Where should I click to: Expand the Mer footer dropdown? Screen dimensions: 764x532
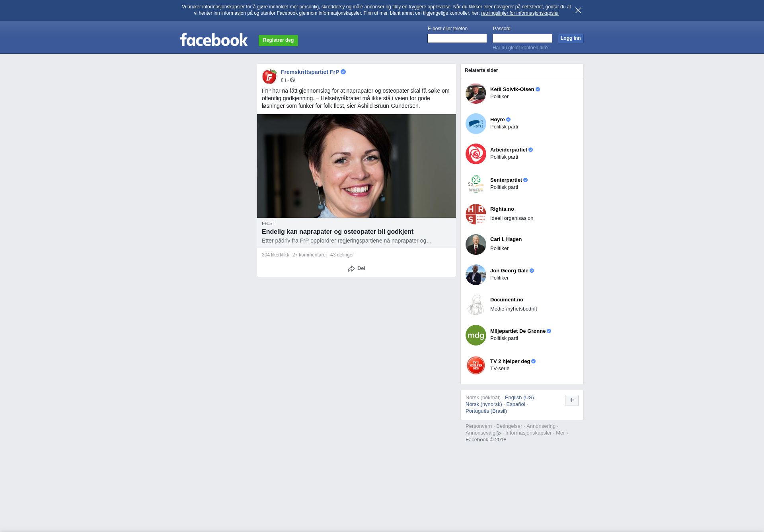[562, 433]
